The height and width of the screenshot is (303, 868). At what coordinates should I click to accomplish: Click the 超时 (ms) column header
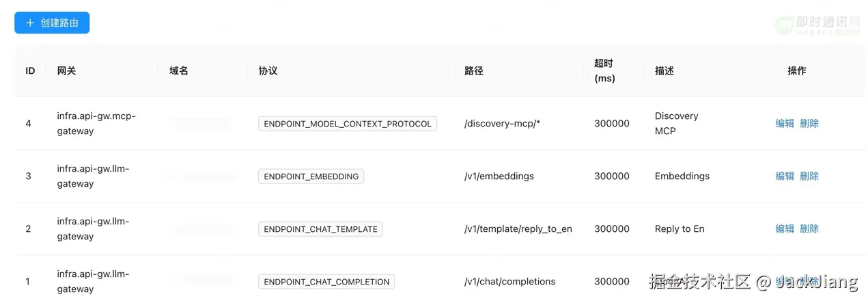click(604, 70)
